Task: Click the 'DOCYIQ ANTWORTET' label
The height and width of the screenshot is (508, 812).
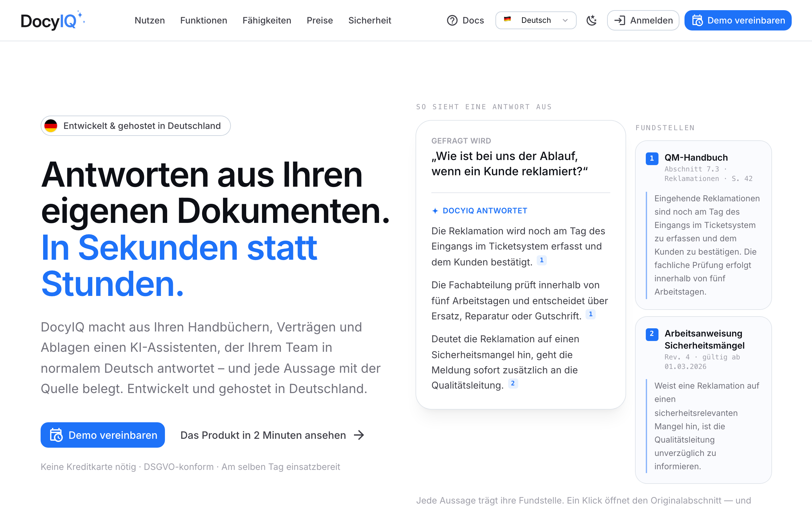Action: [x=485, y=211]
